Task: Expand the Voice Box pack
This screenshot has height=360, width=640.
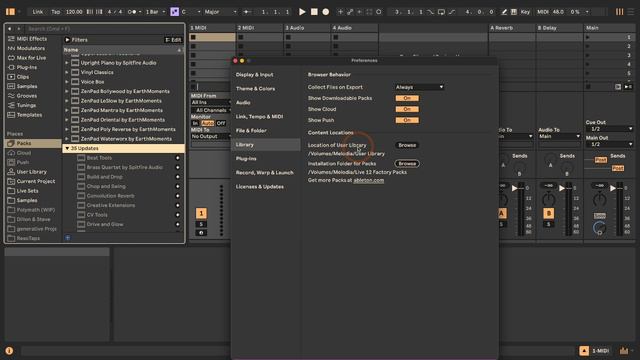Action: coord(67,82)
